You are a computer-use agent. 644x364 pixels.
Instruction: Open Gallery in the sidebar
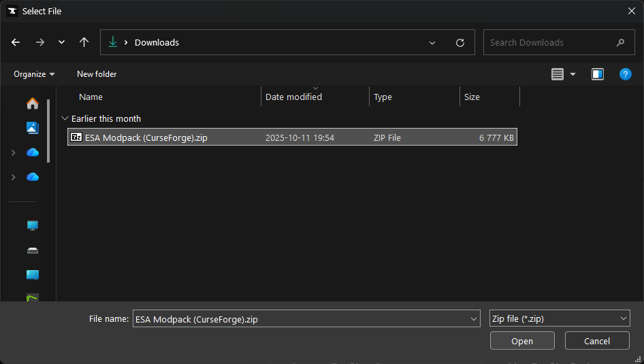pos(32,128)
